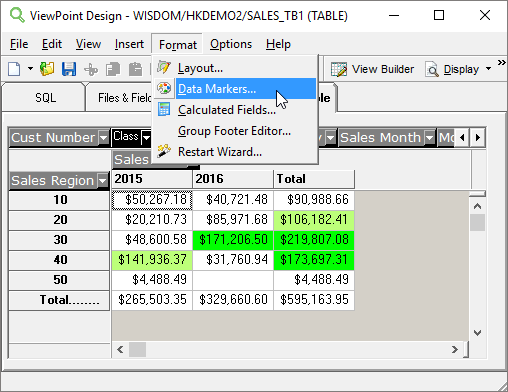This screenshot has height=392, width=508.
Task: Select the Total column header
Action: [314, 179]
